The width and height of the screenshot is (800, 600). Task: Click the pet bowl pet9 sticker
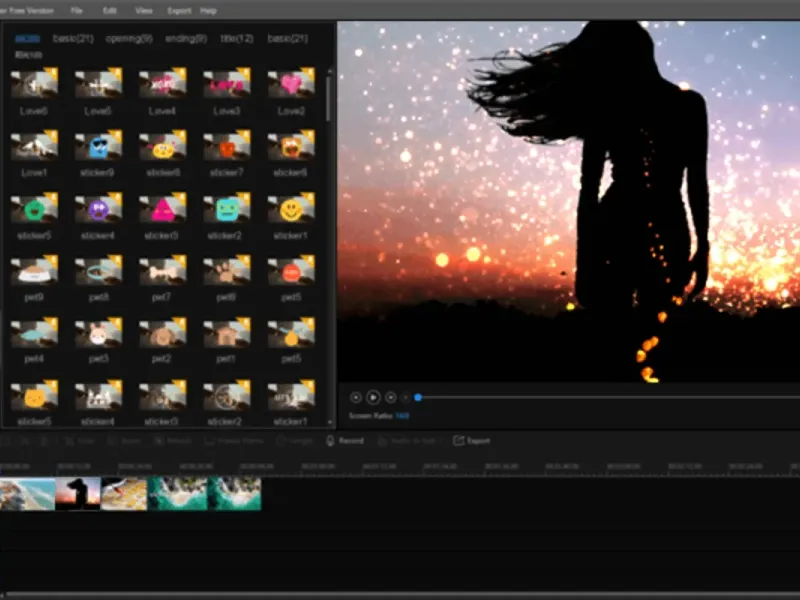[34, 272]
